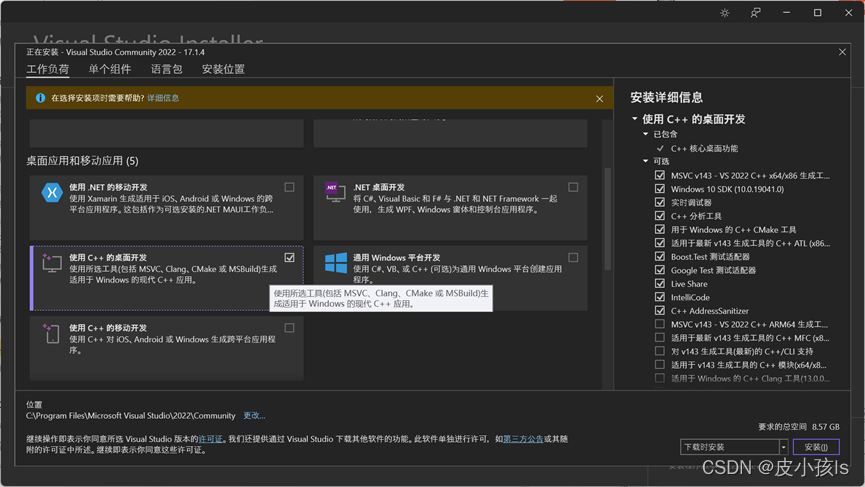Image resolution: width=865 pixels, height=487 pixels.
Task: Open the 第三方公告 link
Action: (523, 439)
